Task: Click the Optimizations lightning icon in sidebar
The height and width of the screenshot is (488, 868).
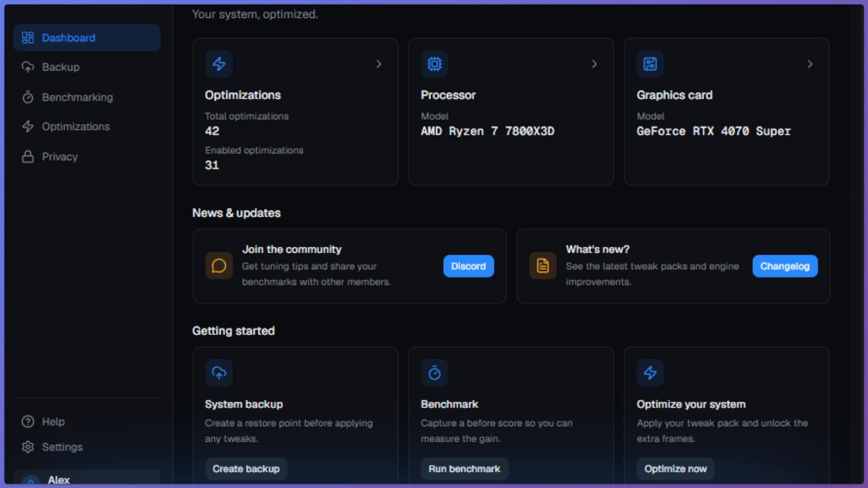Action: click(28, 126)
